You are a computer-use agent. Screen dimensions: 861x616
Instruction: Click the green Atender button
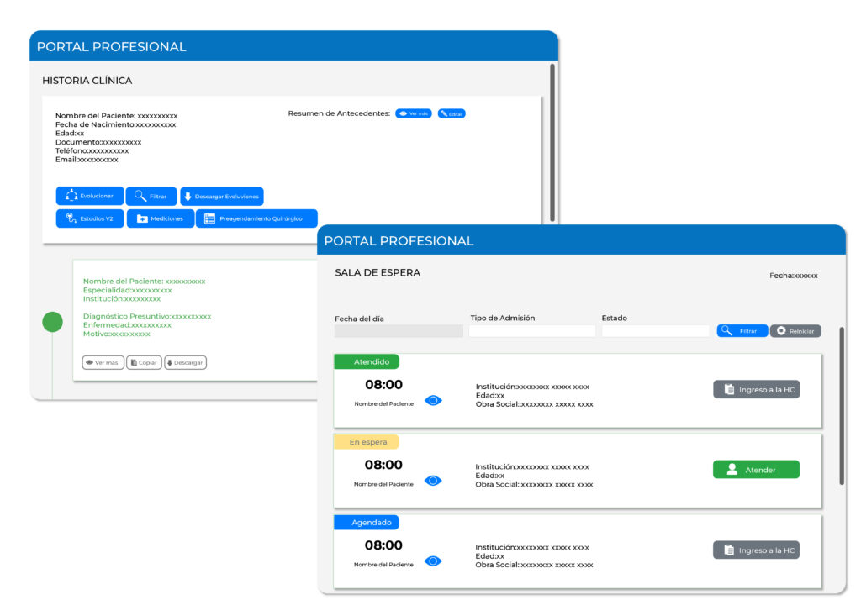click(756, 470)
